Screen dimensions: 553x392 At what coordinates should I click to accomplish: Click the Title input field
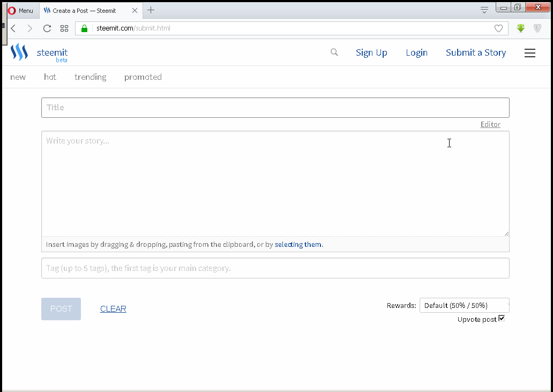pos(275,108)
